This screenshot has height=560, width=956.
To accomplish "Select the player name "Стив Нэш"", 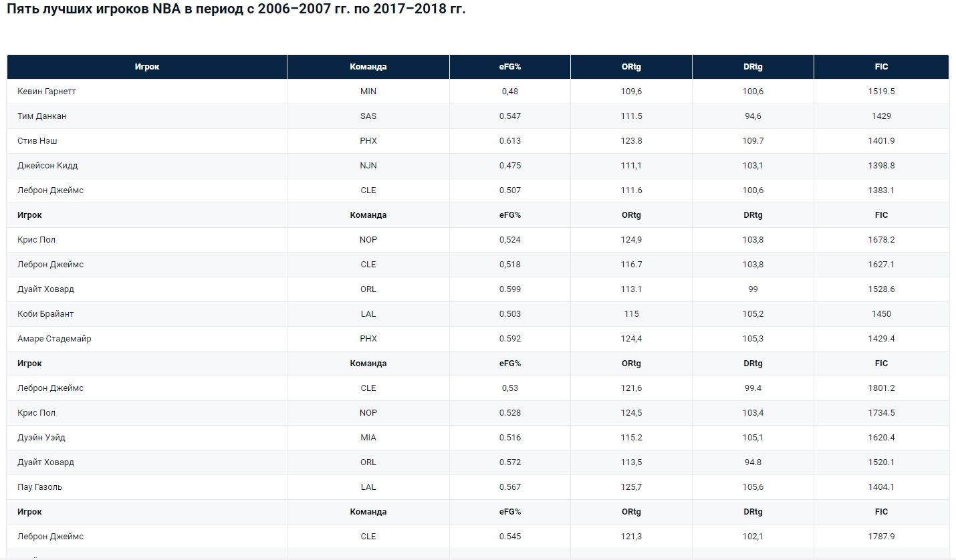I will (37, 141).
